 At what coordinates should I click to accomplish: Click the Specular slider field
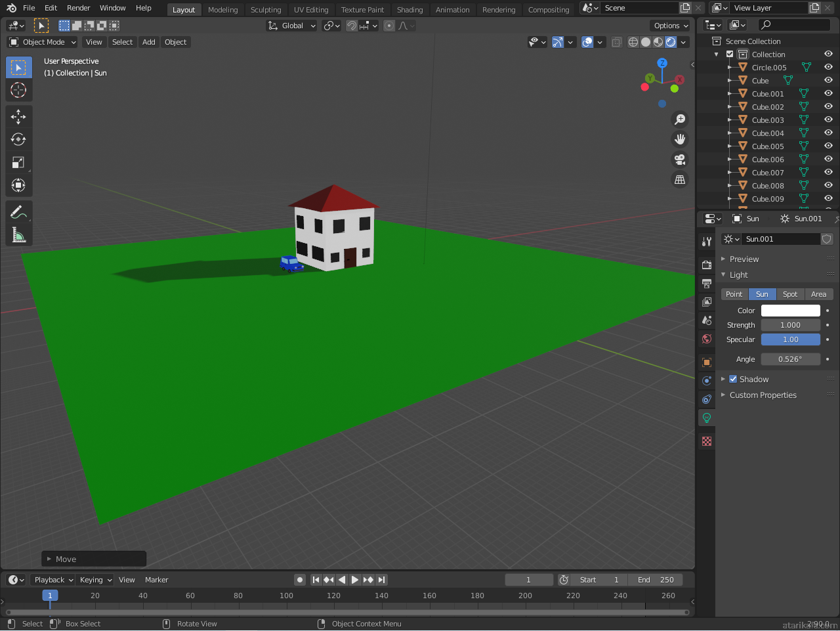click(x=790, y=339)
